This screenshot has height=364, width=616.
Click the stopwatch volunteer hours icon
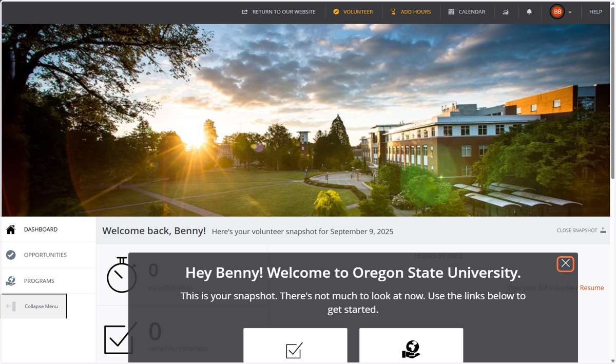coord(122,275)
